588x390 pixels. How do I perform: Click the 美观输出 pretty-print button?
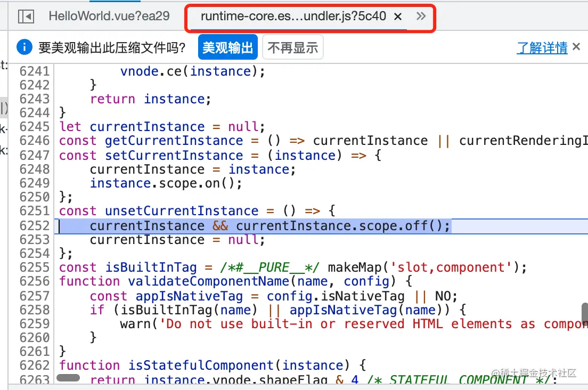click(x=227, y=47)
